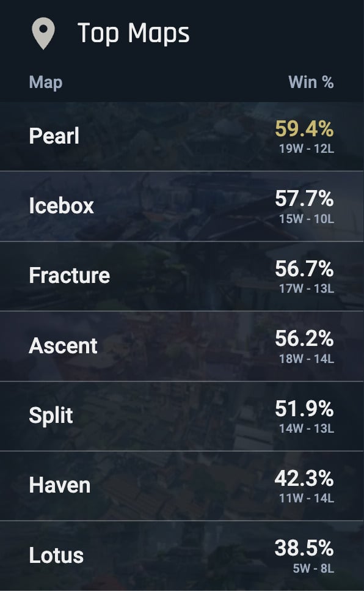Click the location pin icon
The width and height of the screenshot is (364, 591).
pyautogui.click(x=42, y=34)
